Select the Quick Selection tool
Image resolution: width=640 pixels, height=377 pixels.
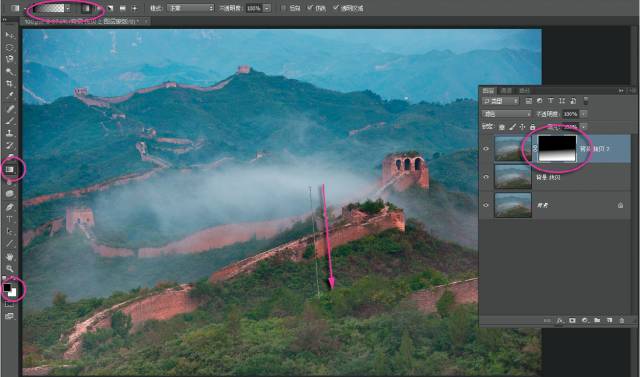coord(9,71)
